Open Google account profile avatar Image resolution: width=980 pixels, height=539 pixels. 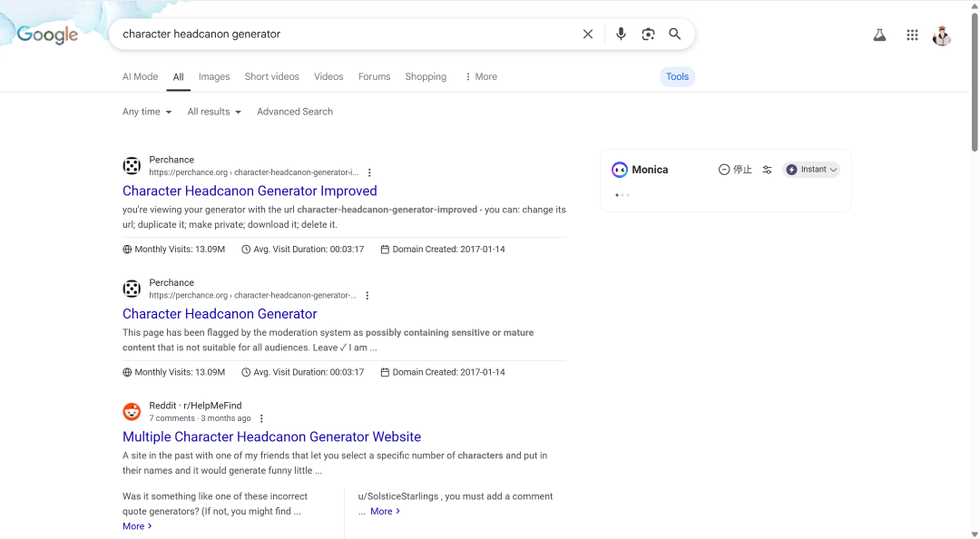coord(942,35)
